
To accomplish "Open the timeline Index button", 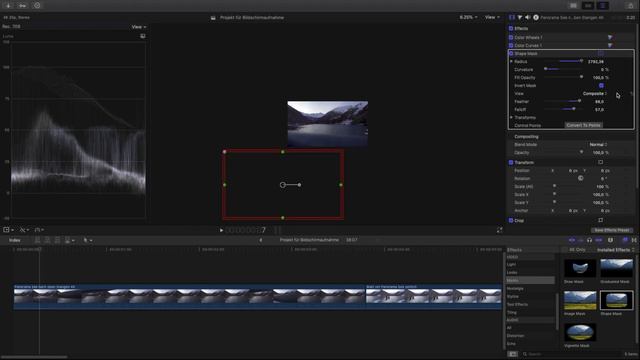I will tap(15, 240).
